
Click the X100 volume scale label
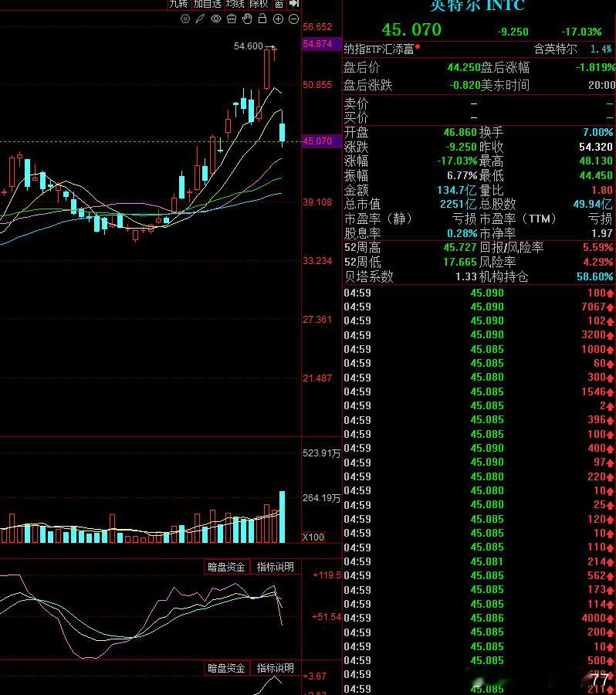[x=313, y=537]
